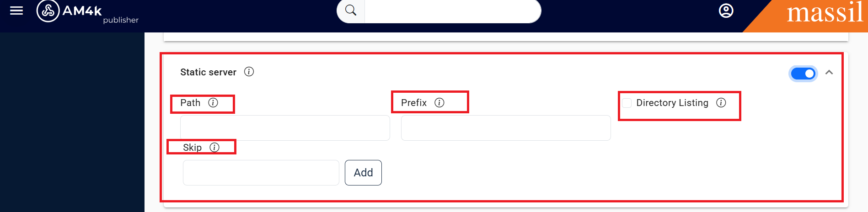The height and width of the screenshot is (212, 868).
Task: Click the info icon next to Prefix
Action: [439, 102]
